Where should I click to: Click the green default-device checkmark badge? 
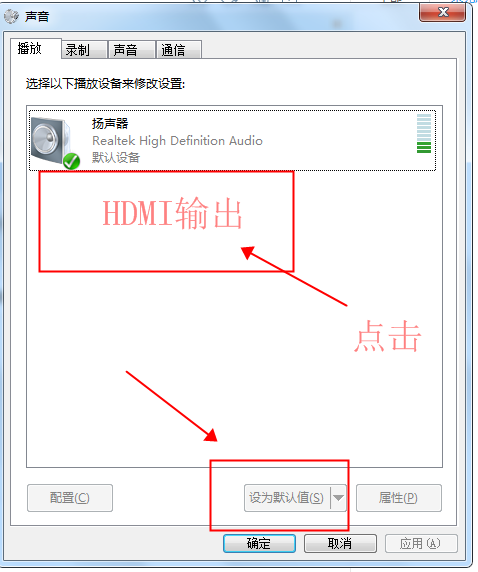(x=72, y=161)
